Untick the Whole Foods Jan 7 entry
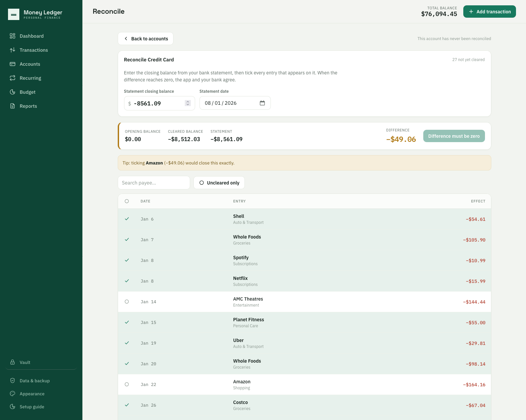This screenshot has width=526, height=420. 127,240
